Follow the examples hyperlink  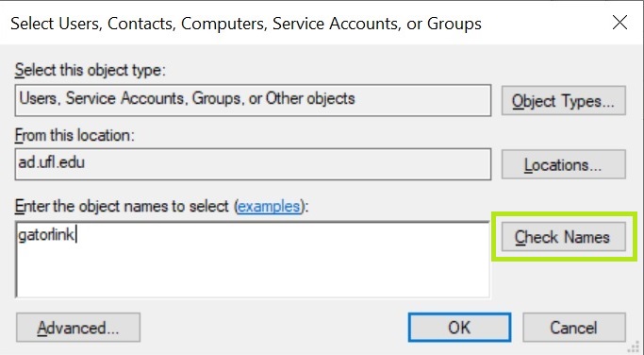269,206
